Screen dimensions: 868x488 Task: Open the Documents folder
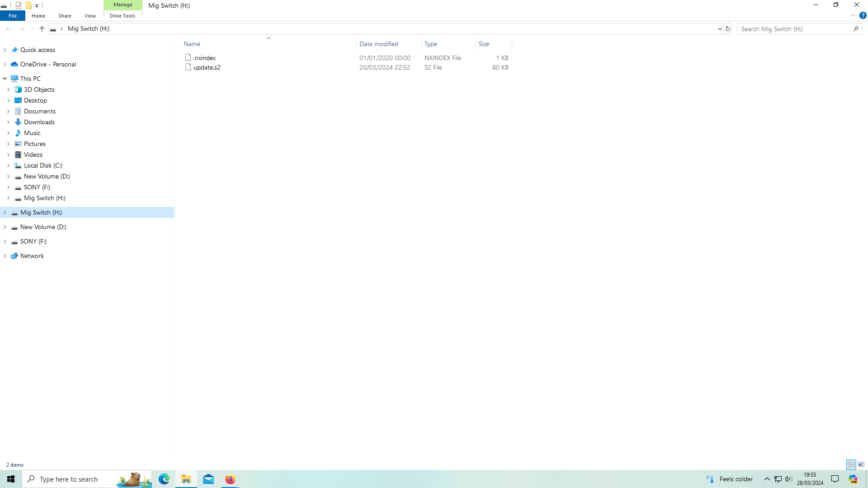pos(40,111)
